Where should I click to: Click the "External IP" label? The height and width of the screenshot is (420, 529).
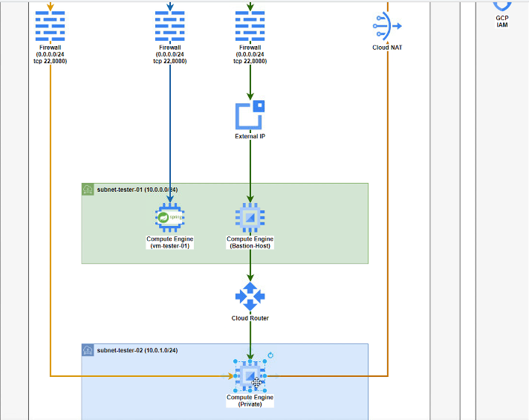click(250, 136)
